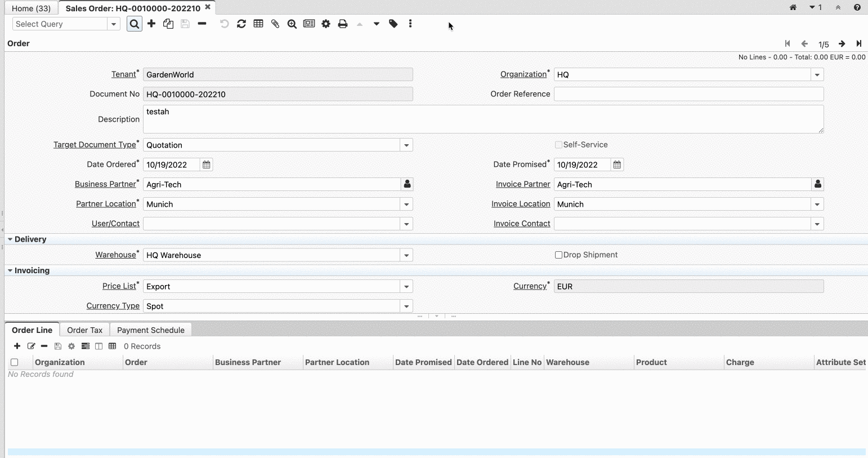Screen dimensions: 868x458
Task: Check the Self-Service checkbox
Action: [559, 145]
